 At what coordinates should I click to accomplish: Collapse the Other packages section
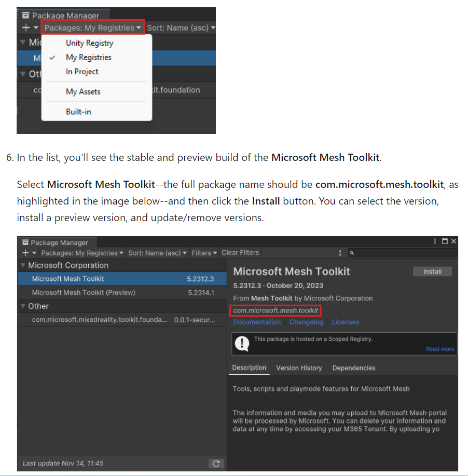pyautogui.click(x=23, y=306)
